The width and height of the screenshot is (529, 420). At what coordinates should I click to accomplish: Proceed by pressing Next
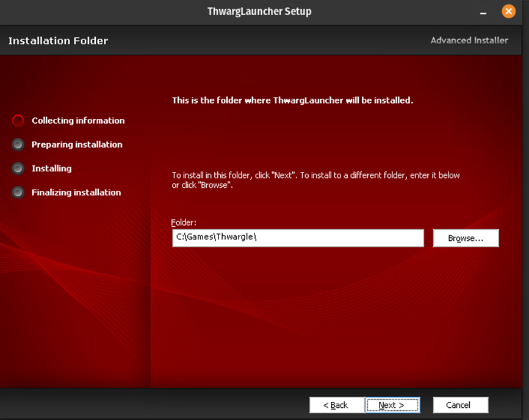[x=392, y=405]
